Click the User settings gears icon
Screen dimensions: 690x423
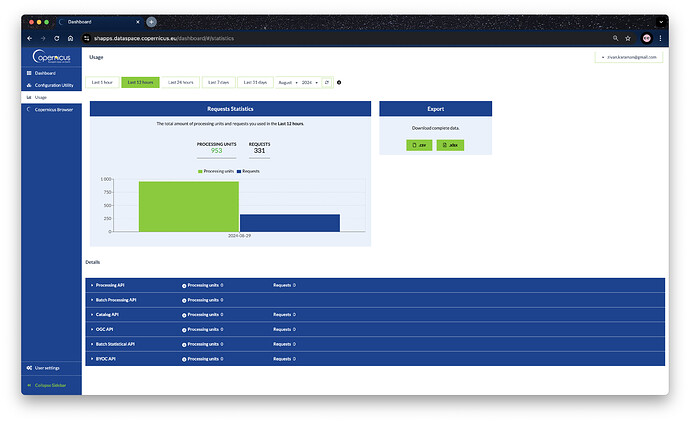pyautogui.click(x=29, y=368)
